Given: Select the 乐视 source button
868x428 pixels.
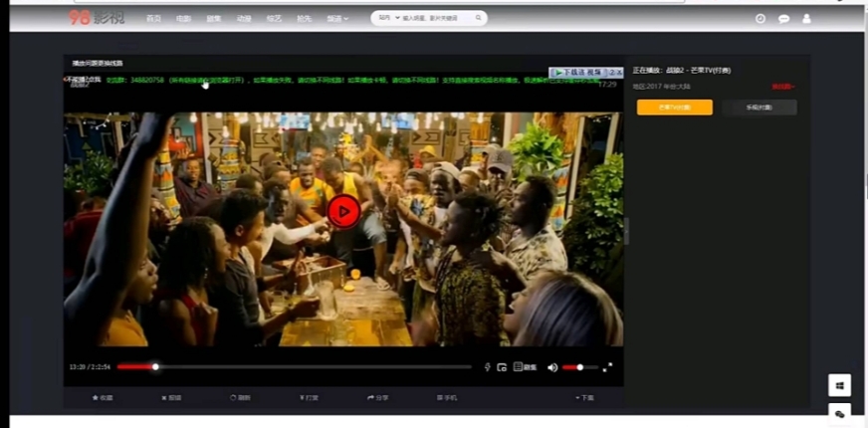Looking at the screenshot, I should [759, 107].
